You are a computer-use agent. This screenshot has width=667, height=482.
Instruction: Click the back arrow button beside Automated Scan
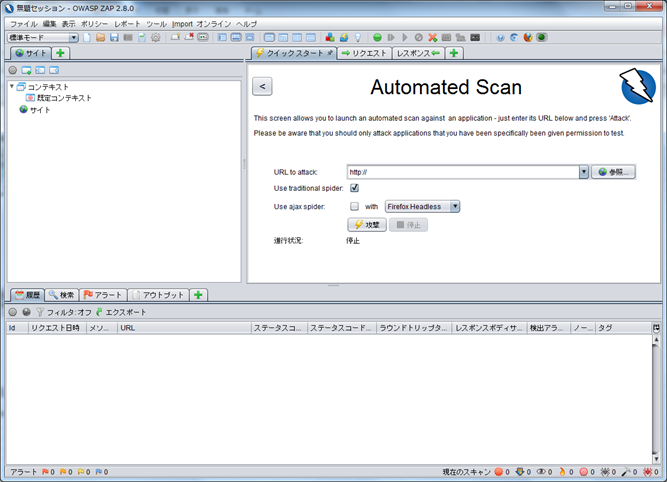(262, 86)
